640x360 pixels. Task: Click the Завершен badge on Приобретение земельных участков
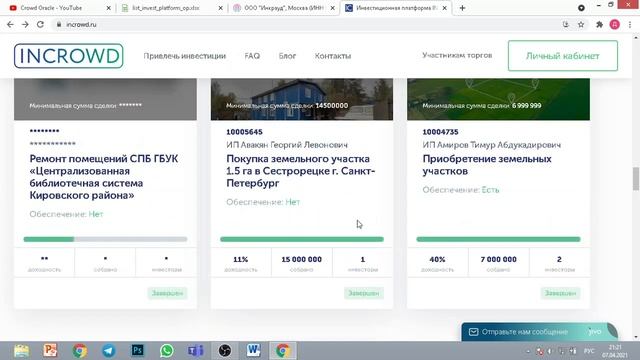point(560,293)
